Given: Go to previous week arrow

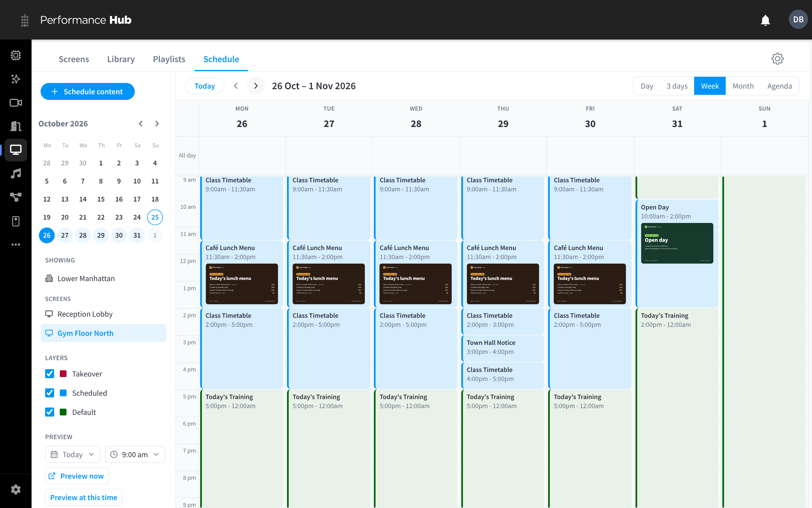Looking at the screenshot, I should (x=236, y=86).
